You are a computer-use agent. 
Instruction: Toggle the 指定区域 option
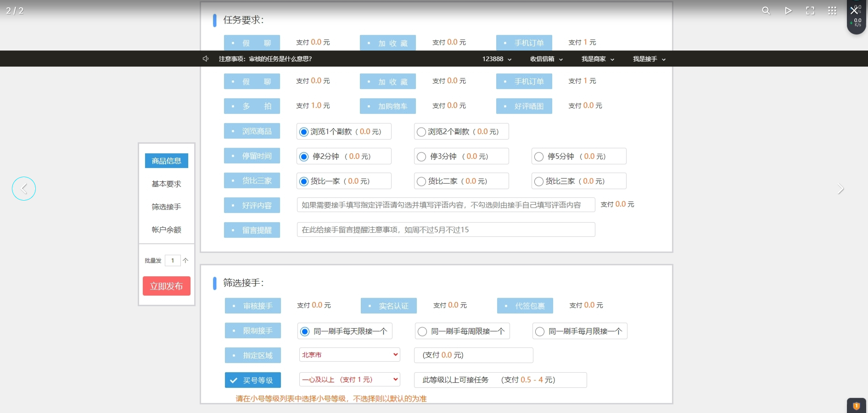[x=253, y=355]
